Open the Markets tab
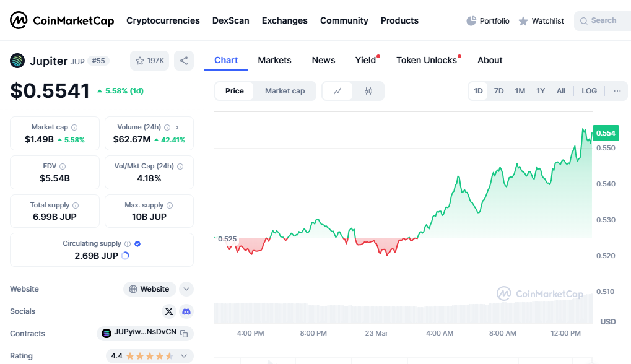The image size is (631, 364). [x=274, y=60]
